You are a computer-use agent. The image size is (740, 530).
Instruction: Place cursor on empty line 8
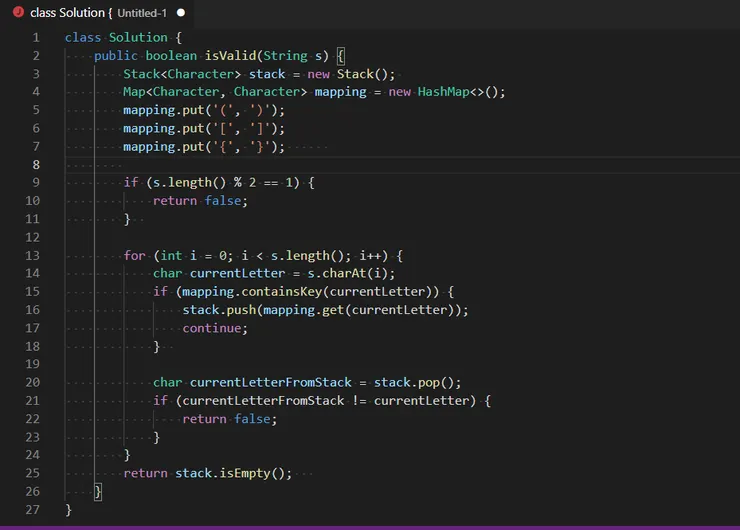click(x=402, y=165)
